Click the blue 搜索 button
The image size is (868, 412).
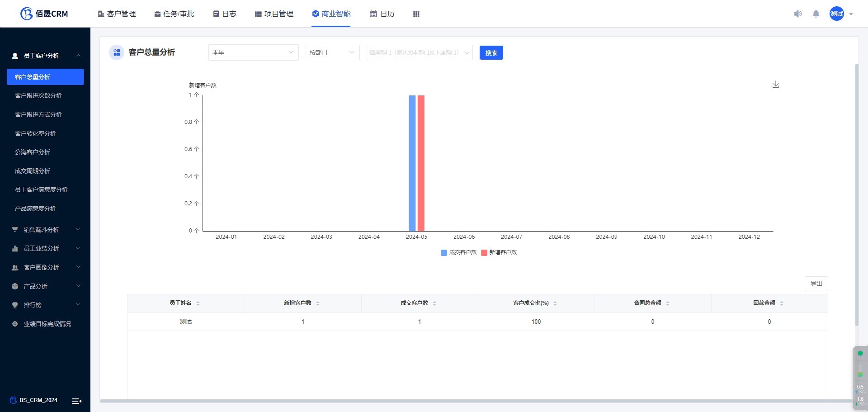[x=491, y=53]
